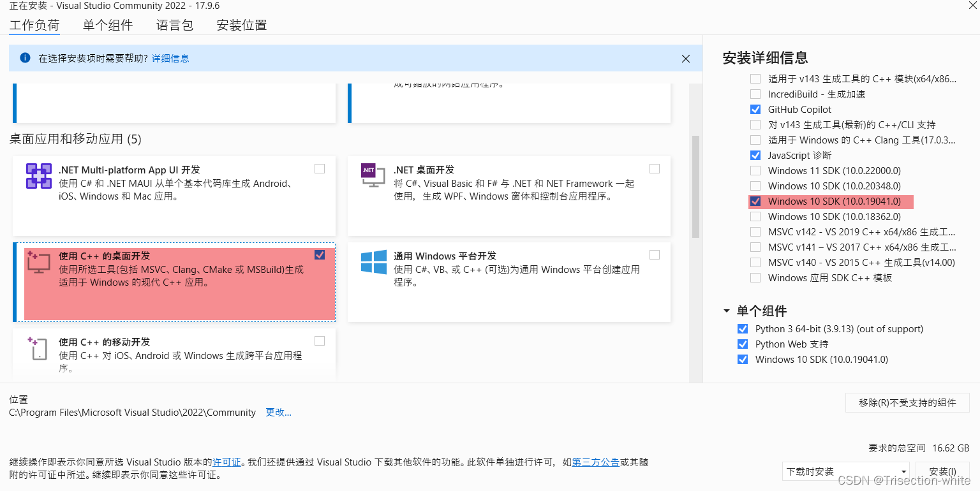Enable C++/CLI 支持 for v143 tools
Screen dimensions: 980x491
point(755,125)
